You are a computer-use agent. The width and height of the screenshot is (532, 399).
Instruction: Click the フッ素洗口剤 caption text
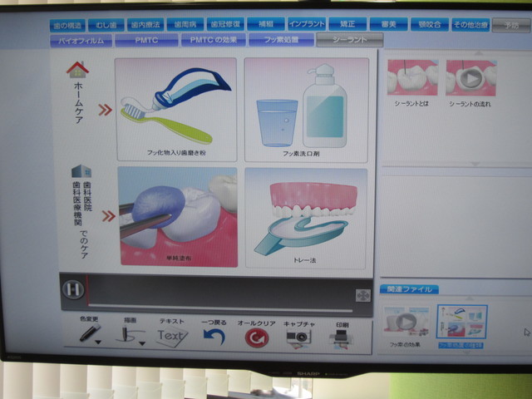pos(301,153)
